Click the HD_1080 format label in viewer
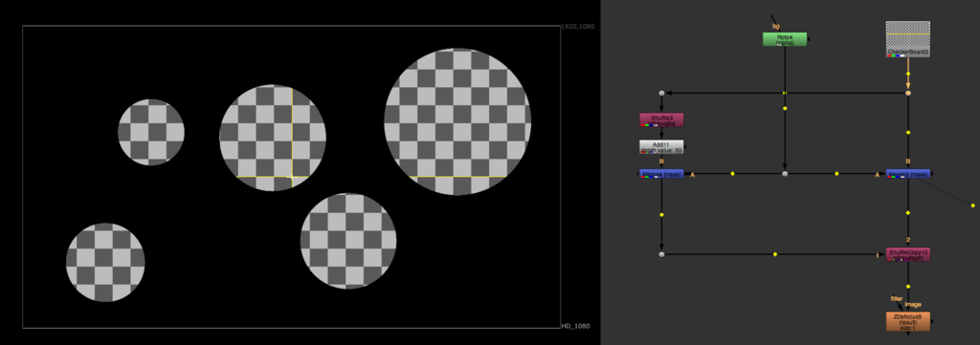This screenshot has height=345, width=980. click(x=576, y=326)
